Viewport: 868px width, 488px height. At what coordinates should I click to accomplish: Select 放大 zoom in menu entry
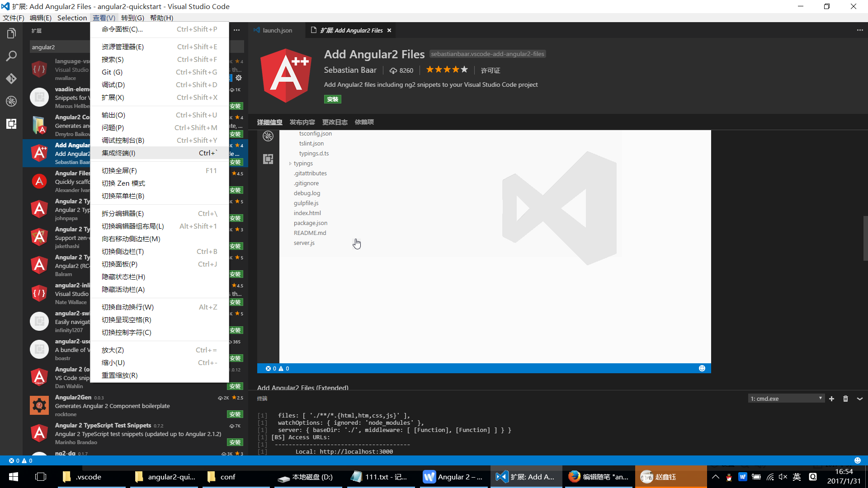[159, 350]
